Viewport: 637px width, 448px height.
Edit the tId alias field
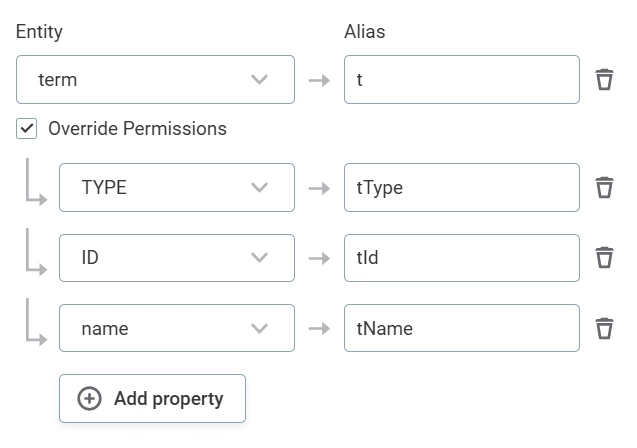click(461, 258)
